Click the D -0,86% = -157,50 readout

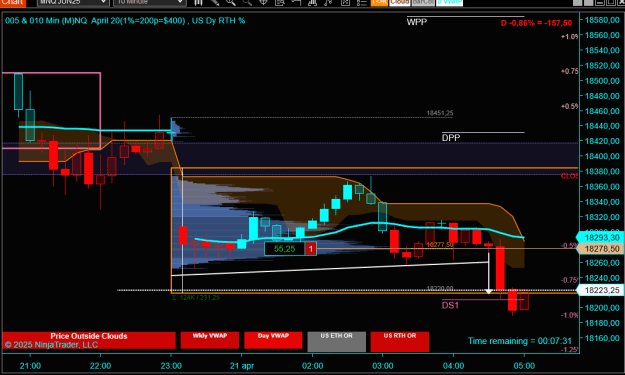(x=536, y=23)
